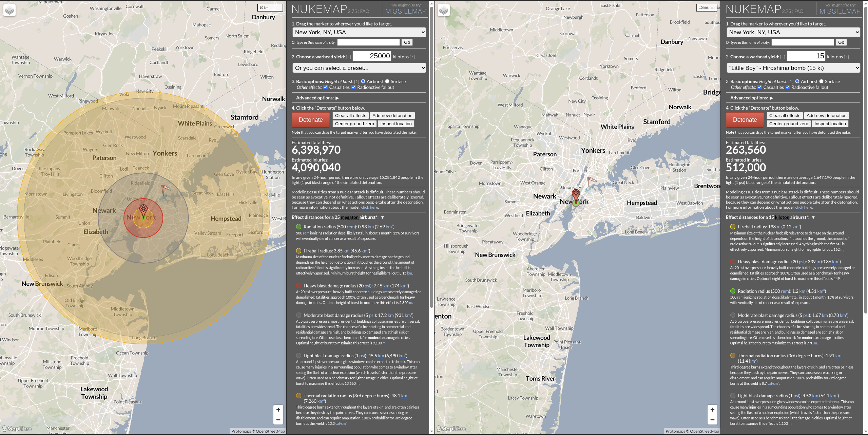The width and height of the screenshot is (868, 435).
Task: Select Surface option in left panel
Action: point(387,81)
